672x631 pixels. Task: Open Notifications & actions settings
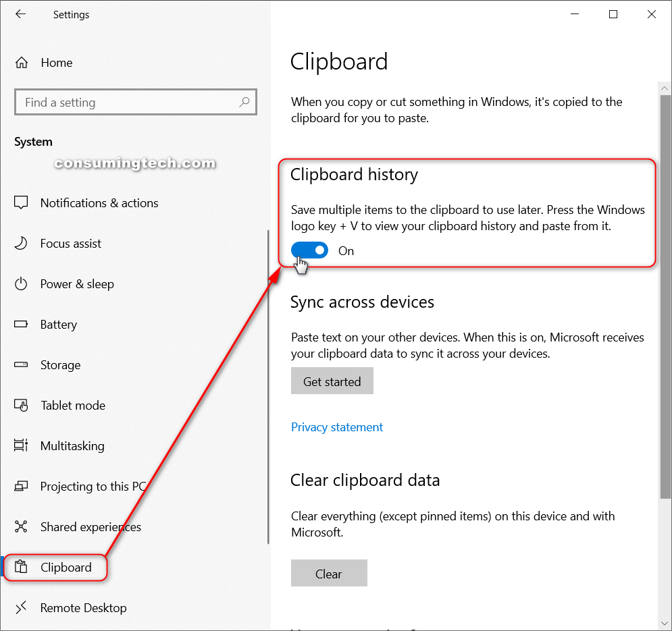click(x=99, y=202)
